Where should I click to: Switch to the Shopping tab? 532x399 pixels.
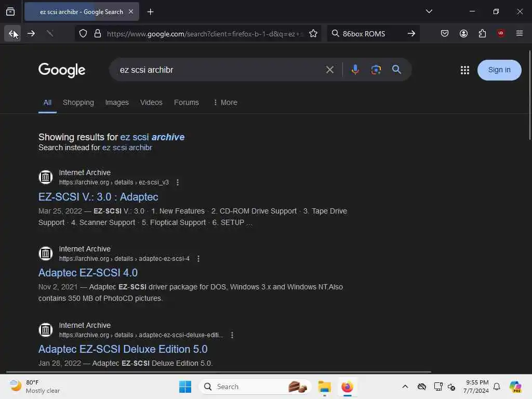tap(78, 102)
